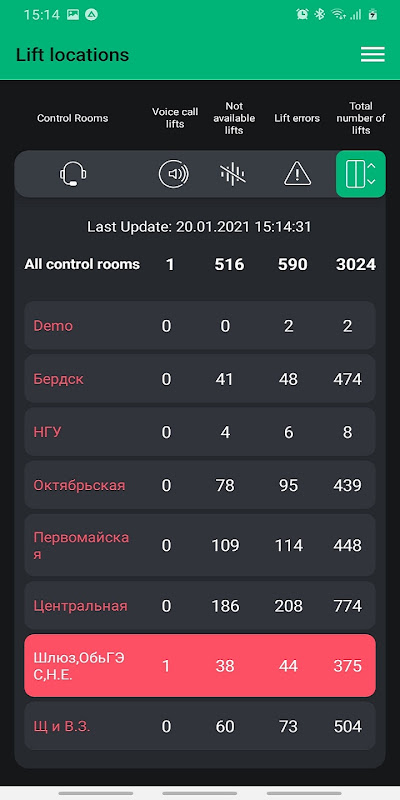Select the Щ и В.З. control room
The width and height of the screenshot is (400, 800).
(200, 726)
